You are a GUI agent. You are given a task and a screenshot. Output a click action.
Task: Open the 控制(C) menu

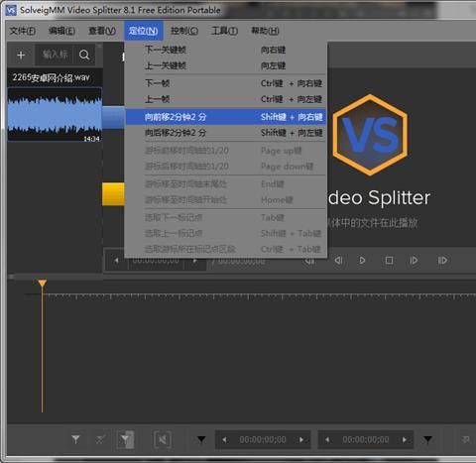coord(184,31)
